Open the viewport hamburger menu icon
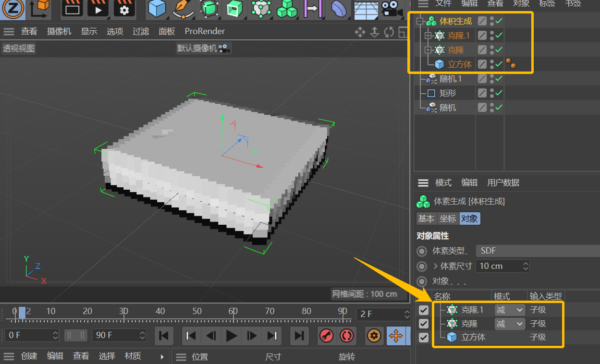Image resolution: width=600 pixels, height=364 pixels. pyautogui.click(x=9, y=32)
